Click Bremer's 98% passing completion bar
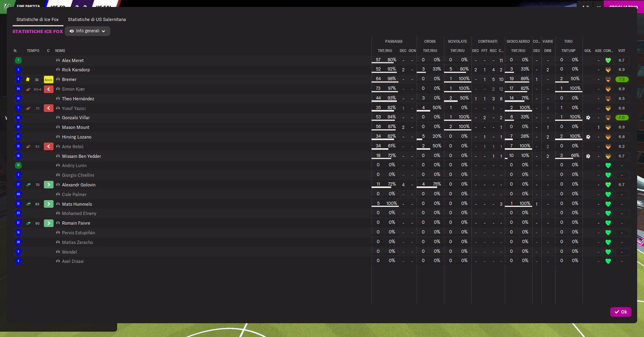This screenshot has width=644, height=337. pos(385,82)
